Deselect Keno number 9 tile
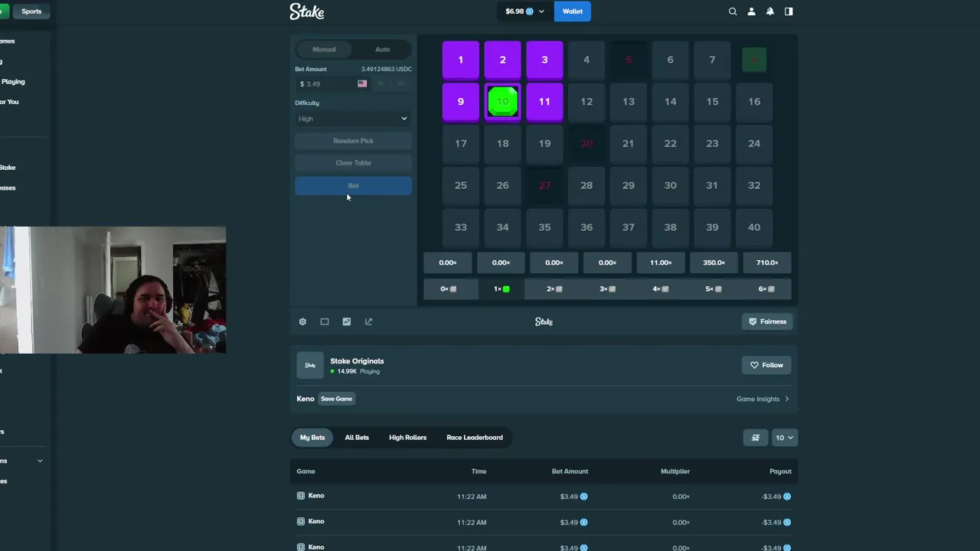Screen dimensions: 980x551 pyautogui.click(x=461, y=102)
